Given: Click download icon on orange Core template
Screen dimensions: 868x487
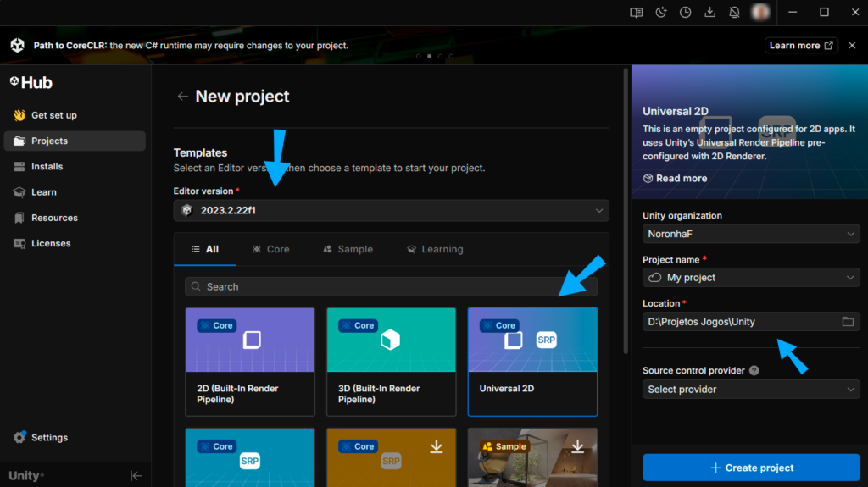Looking at the screenshot, I should [437, 446].
